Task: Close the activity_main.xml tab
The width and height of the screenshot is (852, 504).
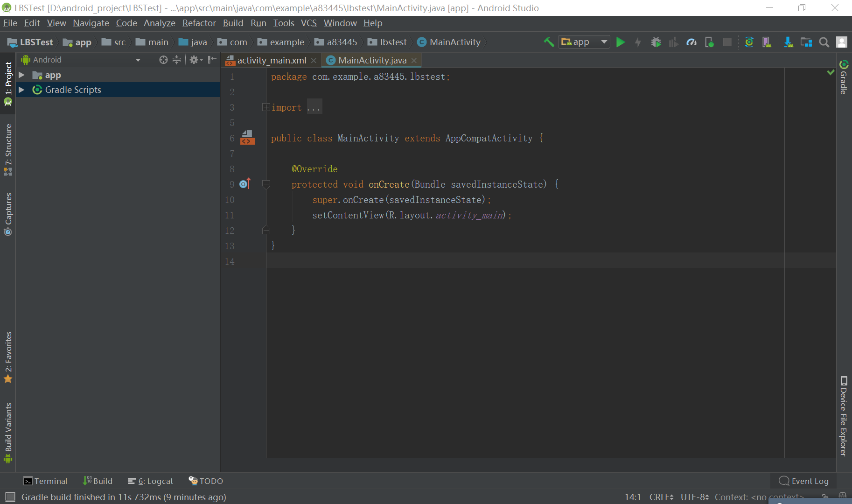Action: point(314,61)
